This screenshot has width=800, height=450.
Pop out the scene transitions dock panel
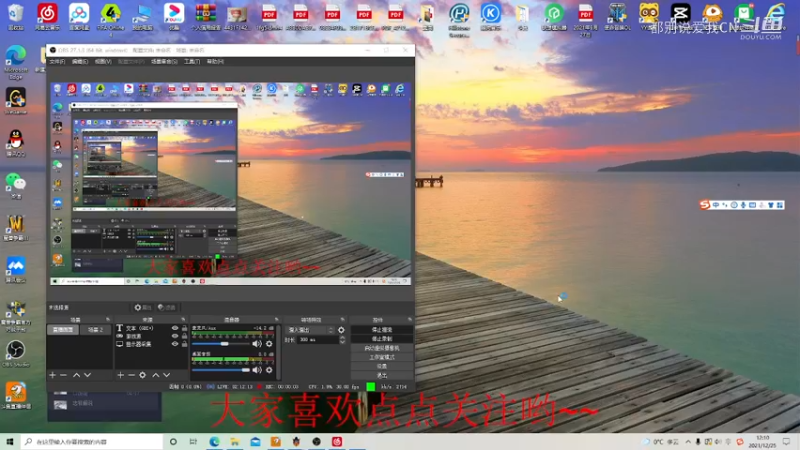pyautogui.click(x=342, y=319)
